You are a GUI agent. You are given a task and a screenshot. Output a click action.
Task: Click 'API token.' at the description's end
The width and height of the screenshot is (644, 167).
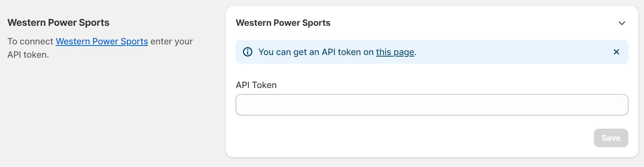[28, 55]
